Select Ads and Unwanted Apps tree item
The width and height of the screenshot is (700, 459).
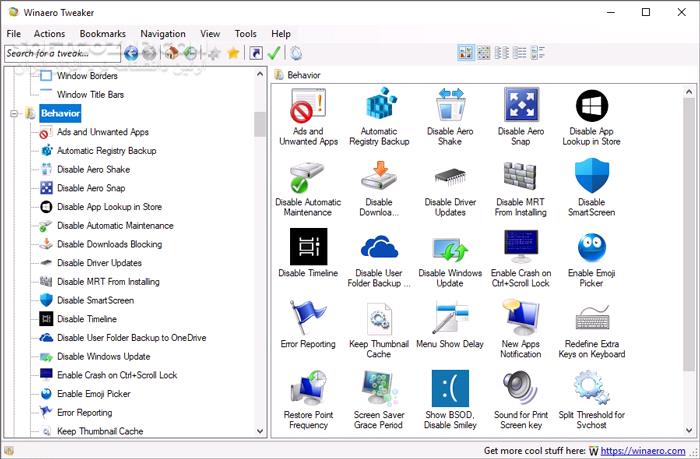pos(103,132)
